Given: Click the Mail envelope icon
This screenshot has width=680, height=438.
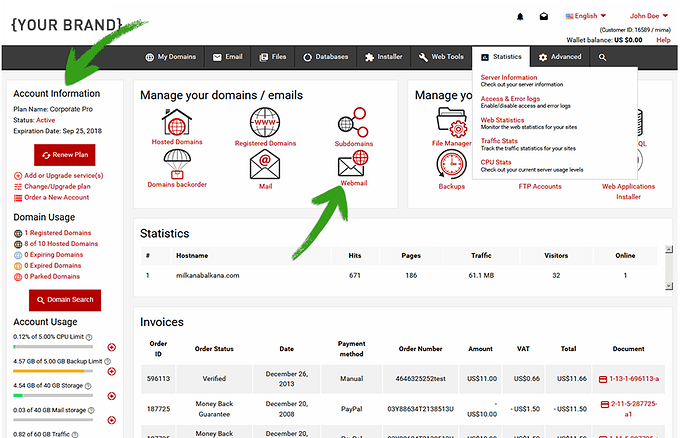Looking at the screenshot, I should coord(265,162).
